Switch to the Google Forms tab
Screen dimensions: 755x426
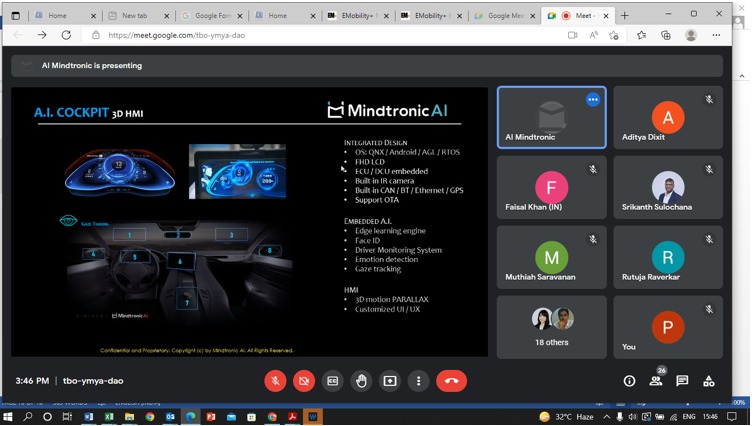pyautogui.click(x=211, y=16)
